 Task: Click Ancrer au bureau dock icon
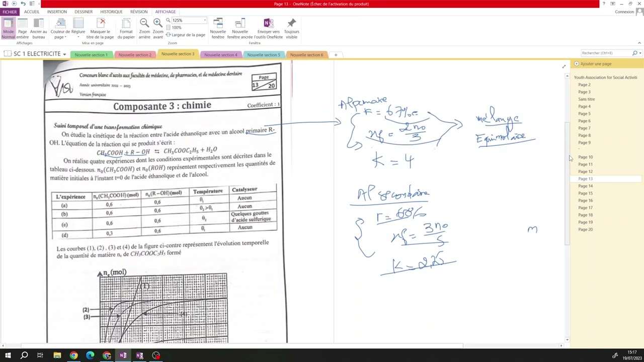click(x=39, y=29)
